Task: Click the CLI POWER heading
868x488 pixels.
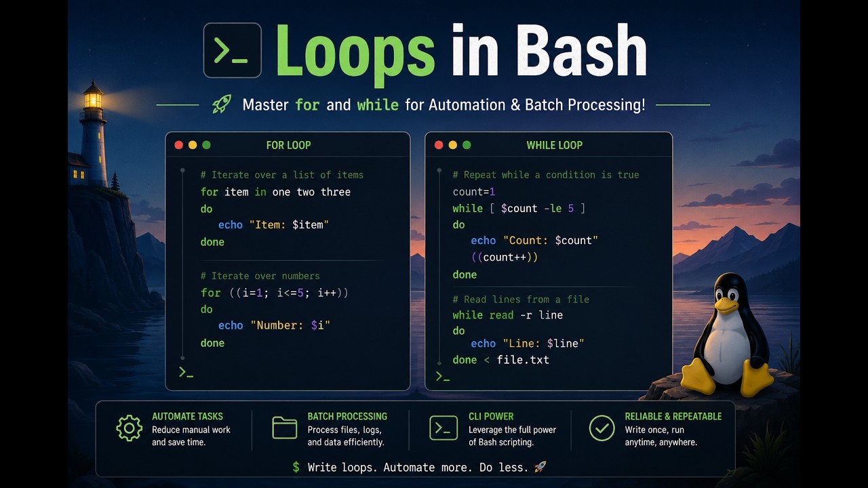Action: click(x=491, y=416)
